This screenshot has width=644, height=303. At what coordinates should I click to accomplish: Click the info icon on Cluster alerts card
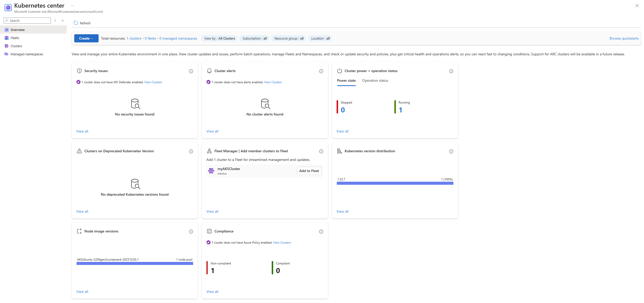click(321, 71)
